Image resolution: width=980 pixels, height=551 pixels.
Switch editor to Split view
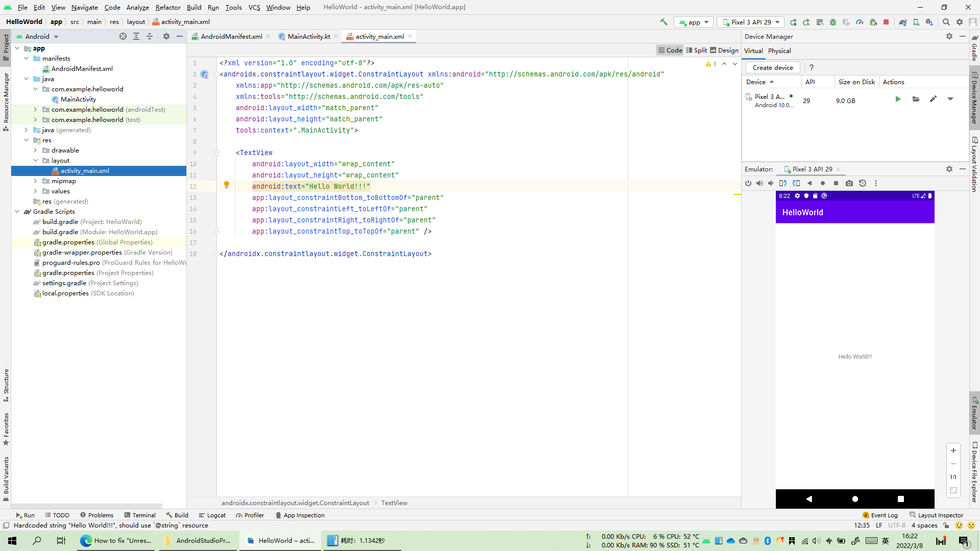coord(696,50)
